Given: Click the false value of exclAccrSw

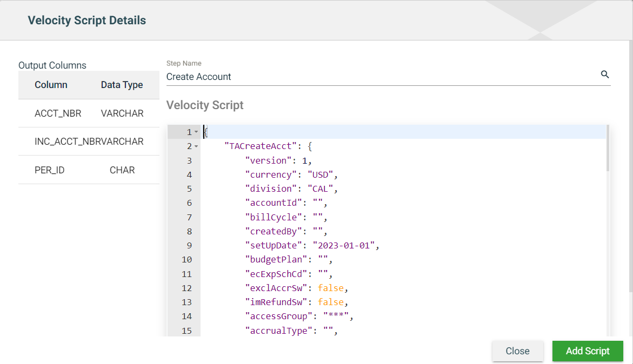Looking at the screenshot, I should click(330, 288).
